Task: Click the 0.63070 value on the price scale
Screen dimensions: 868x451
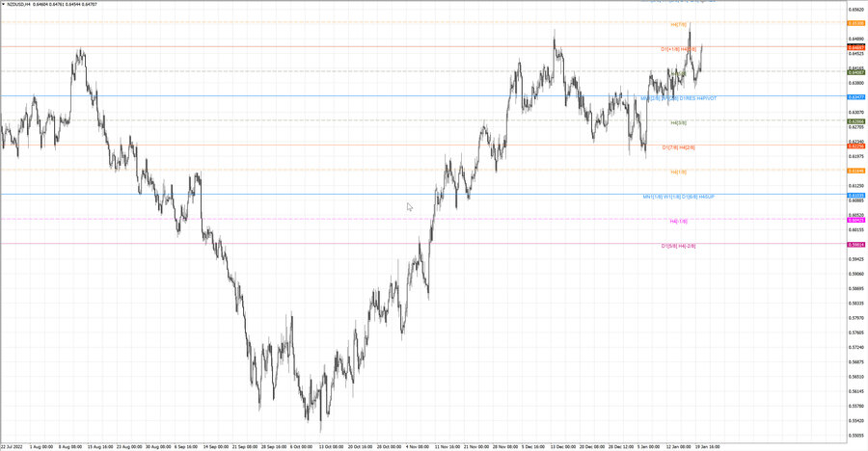Action: pos(856,113)
